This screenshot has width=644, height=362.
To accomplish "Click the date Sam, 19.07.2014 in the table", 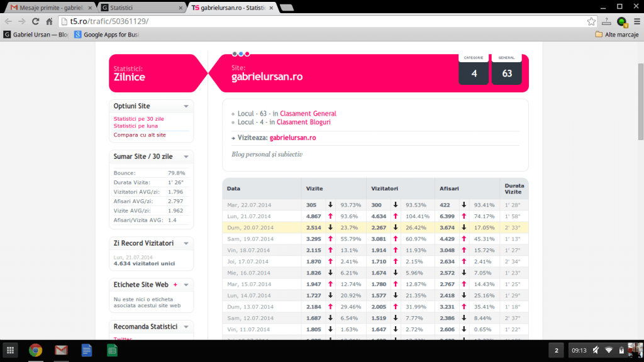I will [249, 239].
